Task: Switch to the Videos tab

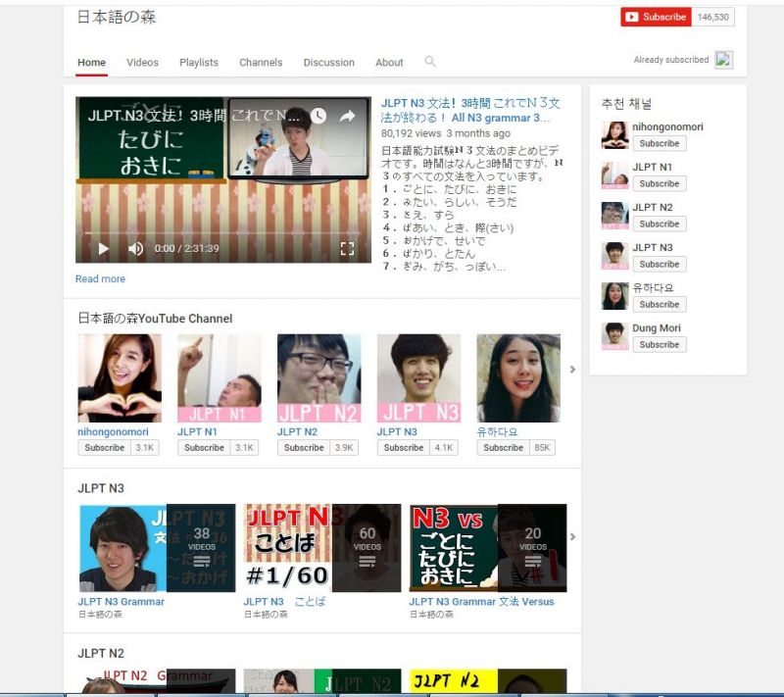Action: pyautogui.click(x=142, y=63)
